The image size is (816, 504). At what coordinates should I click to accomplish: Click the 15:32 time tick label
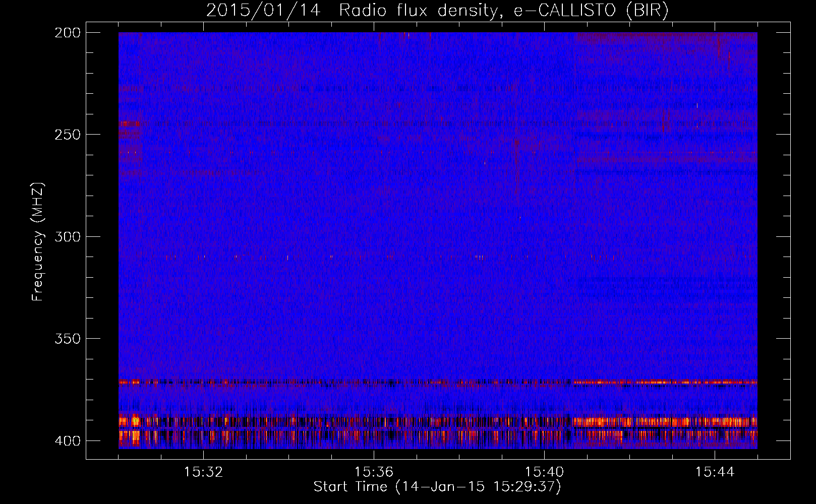(x=203, y=472)
